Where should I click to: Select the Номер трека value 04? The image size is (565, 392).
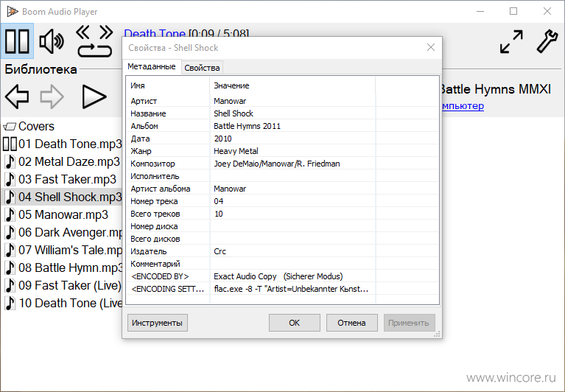[218, 201]
